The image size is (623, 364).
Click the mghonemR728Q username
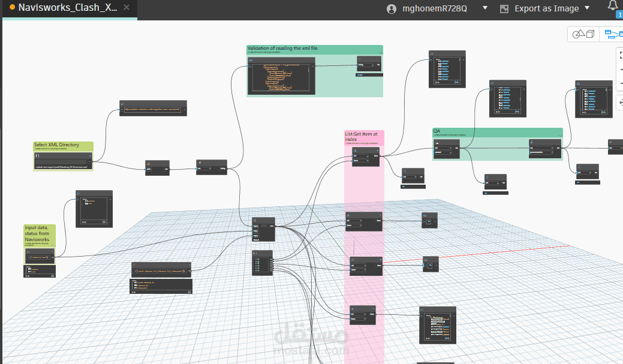(435, 8)
